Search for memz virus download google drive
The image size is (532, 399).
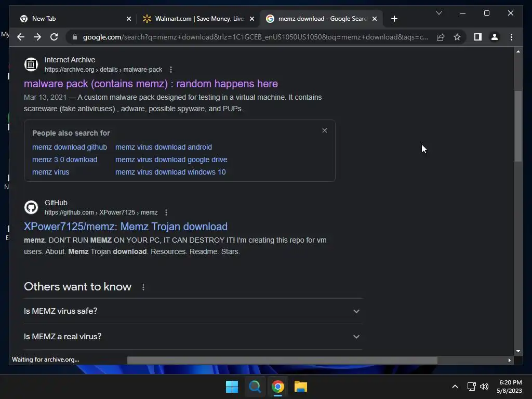(171, 159)
